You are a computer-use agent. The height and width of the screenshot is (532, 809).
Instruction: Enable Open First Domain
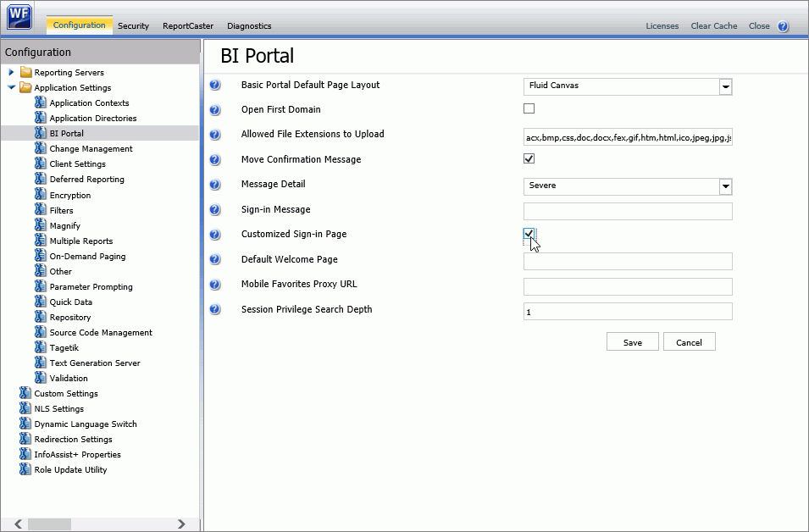tap(529, 108)
